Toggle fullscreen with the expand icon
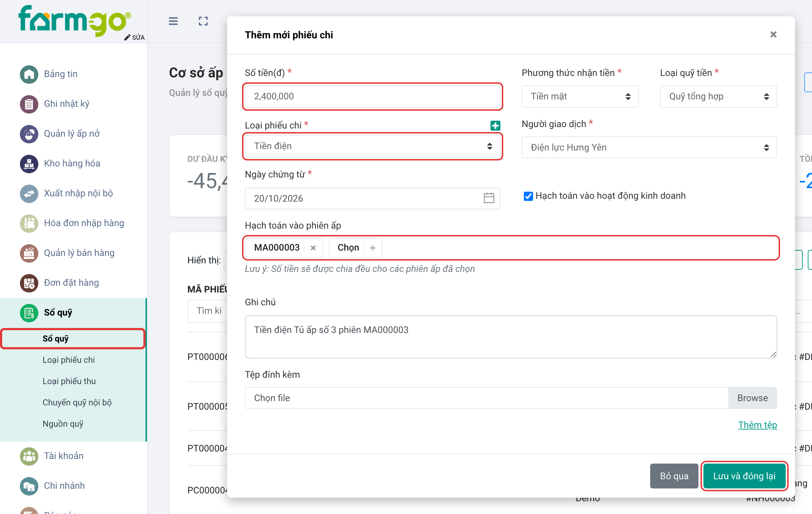Screen dimensions: 812x514 203,21
